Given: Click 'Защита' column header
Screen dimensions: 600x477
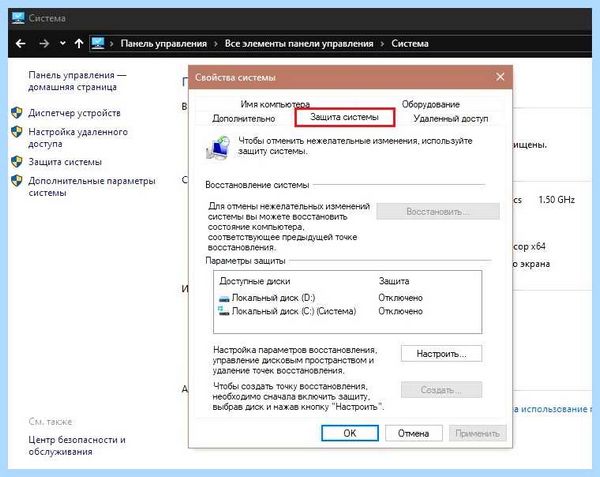Looking at the screenshot, I should (x=394, y=281).
